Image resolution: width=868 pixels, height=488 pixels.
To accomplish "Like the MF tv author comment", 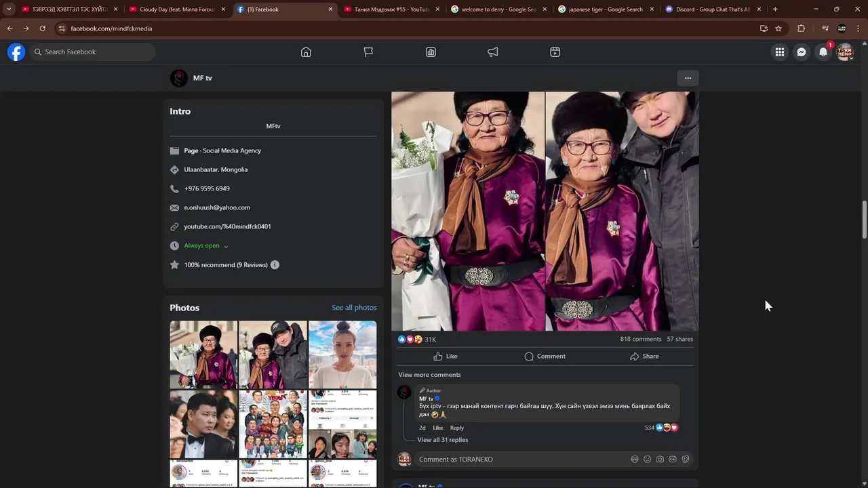I will click(438, 428).
